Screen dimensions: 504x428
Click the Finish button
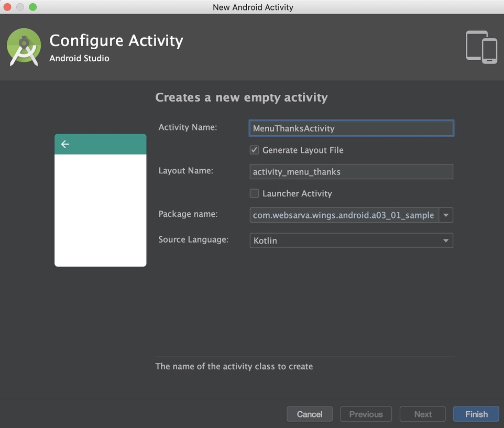click(x=476, y=414)
